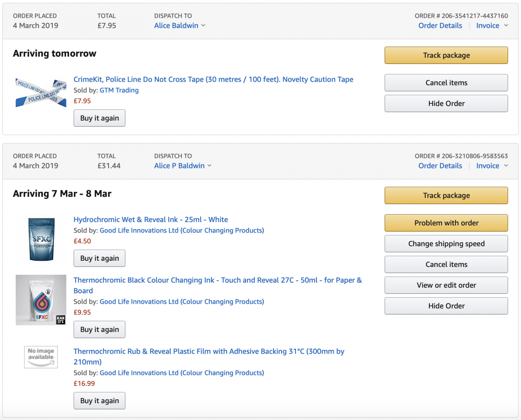This screenshot has width=521, height=420.
Task: Click Problem with order button
Action: pos(446,223)
